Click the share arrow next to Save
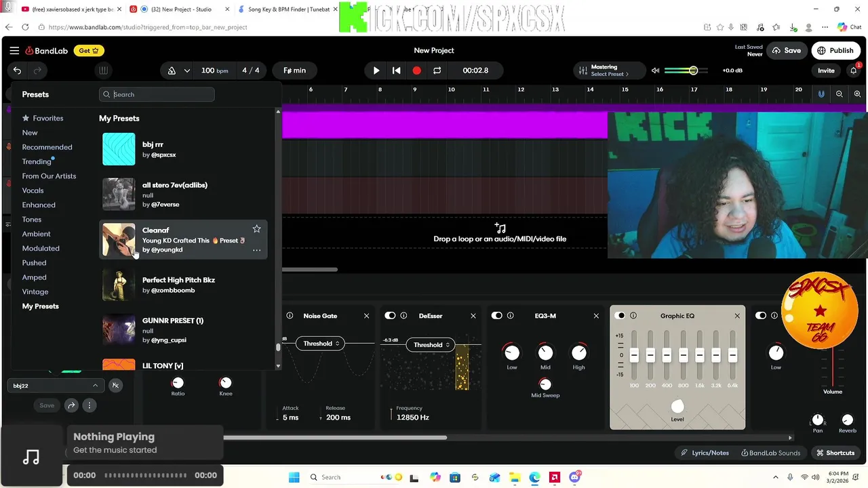This screenshot has height=488, width=868. click(x=71, y=405)
